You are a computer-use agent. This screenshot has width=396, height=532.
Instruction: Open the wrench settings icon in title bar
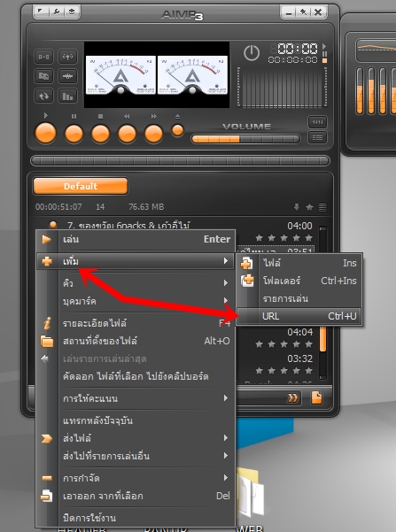coord(57,12)
